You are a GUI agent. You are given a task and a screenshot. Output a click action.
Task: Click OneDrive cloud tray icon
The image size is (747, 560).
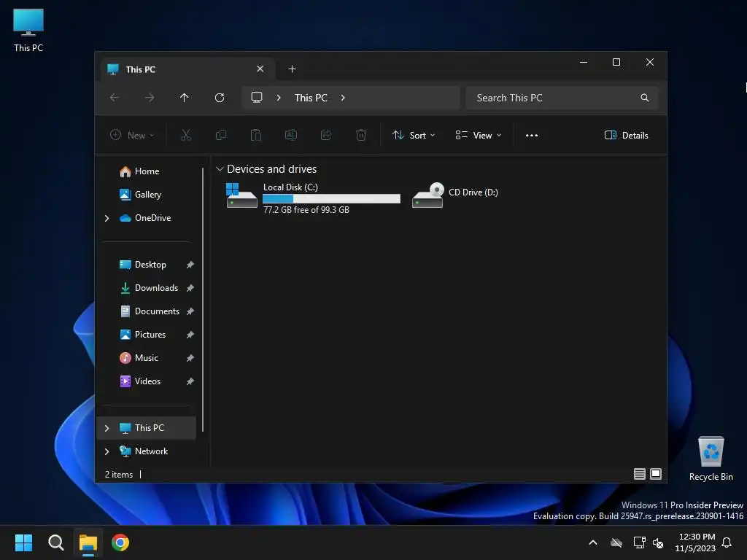coord(616,542)
